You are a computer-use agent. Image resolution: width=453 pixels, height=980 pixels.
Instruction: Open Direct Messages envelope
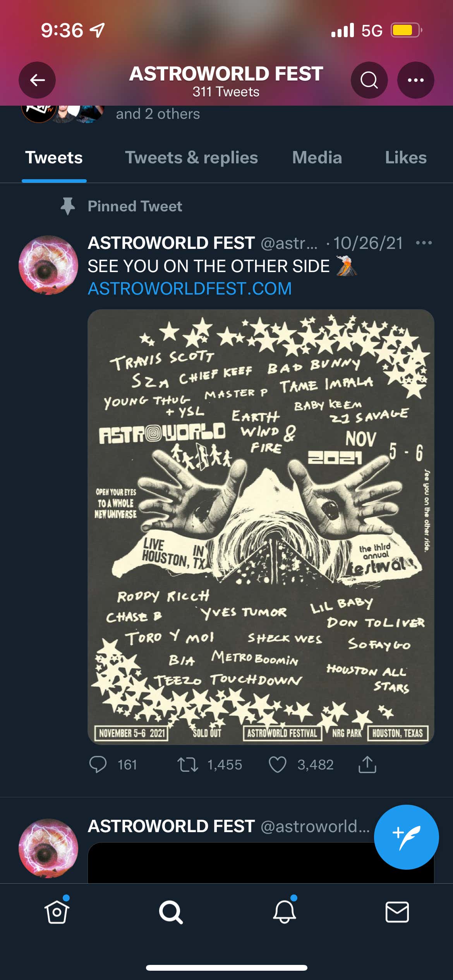click(397, 912)
